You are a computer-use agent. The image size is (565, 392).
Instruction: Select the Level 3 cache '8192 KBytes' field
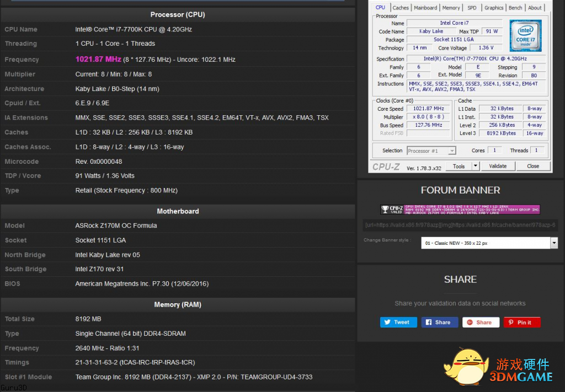coord(501,133)
